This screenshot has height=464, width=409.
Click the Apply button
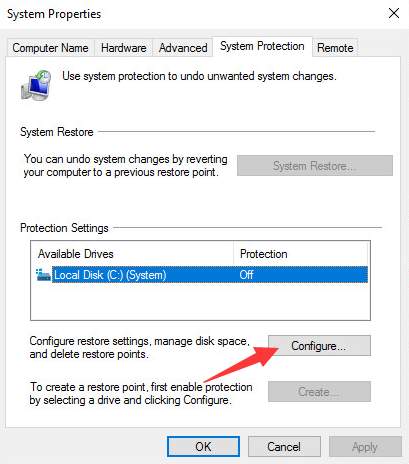[365, 447]
